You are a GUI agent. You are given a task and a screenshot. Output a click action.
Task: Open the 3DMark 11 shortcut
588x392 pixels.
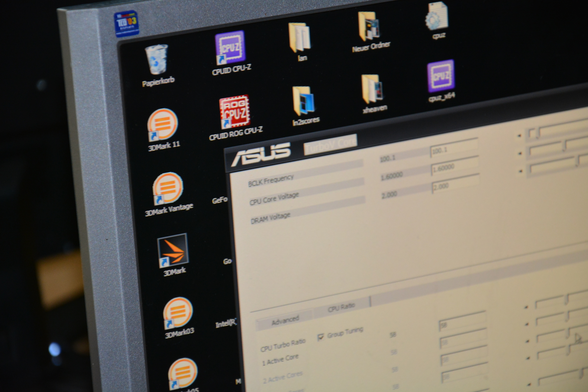coord(162,124)
